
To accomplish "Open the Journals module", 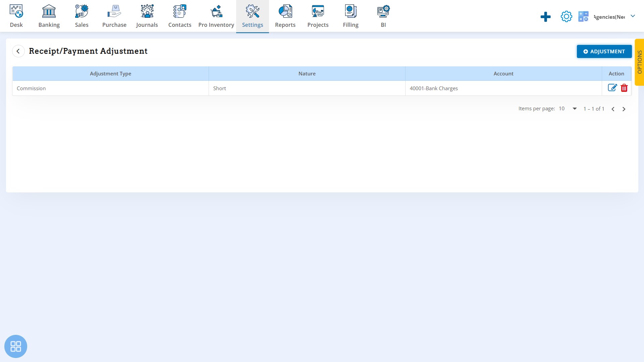I will pyautogui.click(x=147, y=16).
